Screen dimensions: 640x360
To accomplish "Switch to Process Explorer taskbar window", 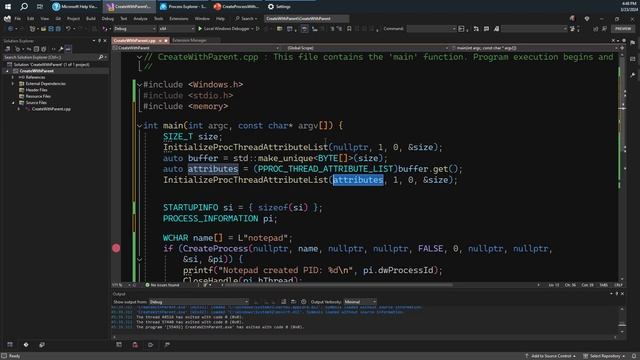I will [x=183, y=6].
